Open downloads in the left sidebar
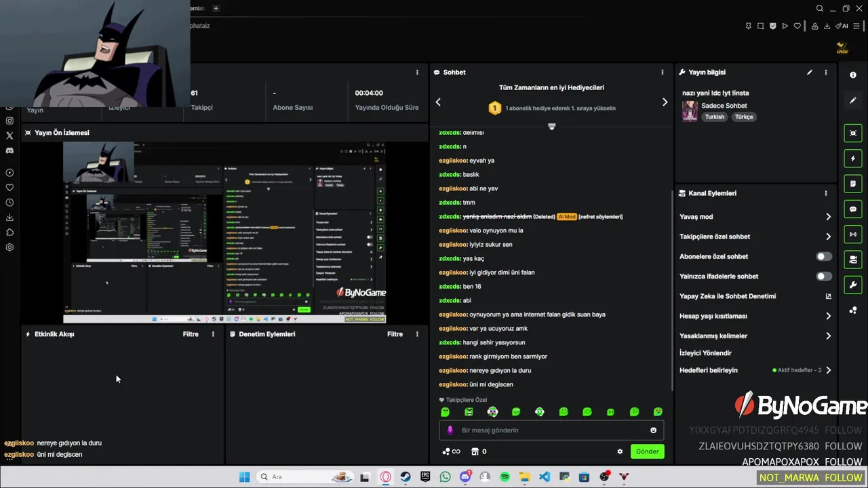The width and height of the screenshot is (868, 488). coord(9,218)
